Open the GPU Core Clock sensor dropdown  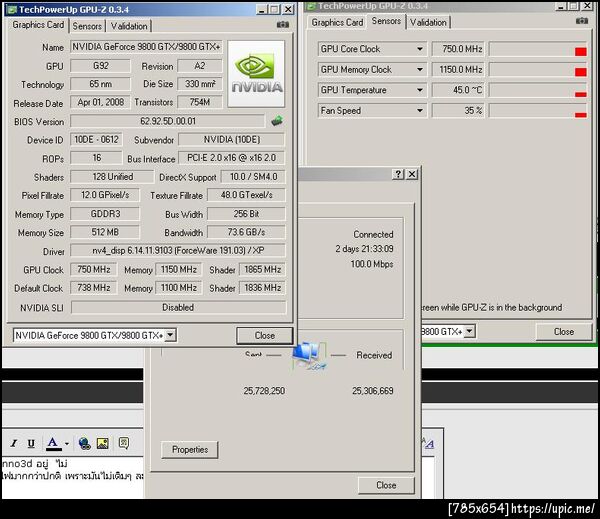coord(420,49)
